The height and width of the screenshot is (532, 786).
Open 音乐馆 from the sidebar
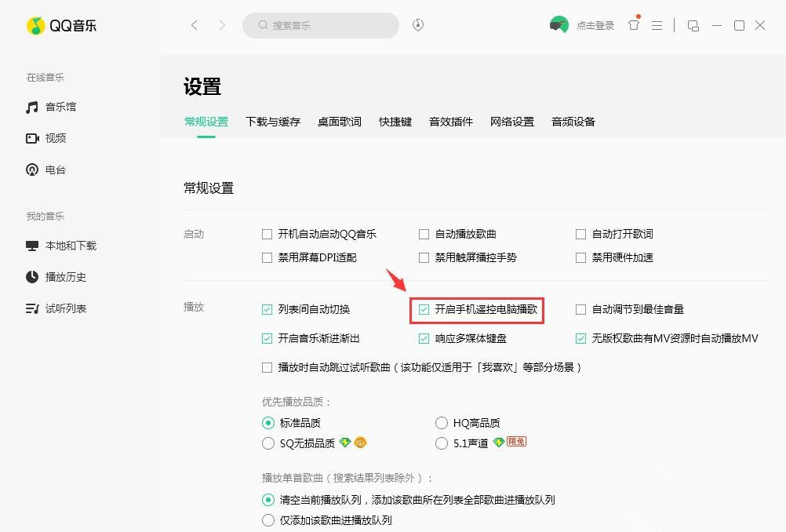coord(60,107)
